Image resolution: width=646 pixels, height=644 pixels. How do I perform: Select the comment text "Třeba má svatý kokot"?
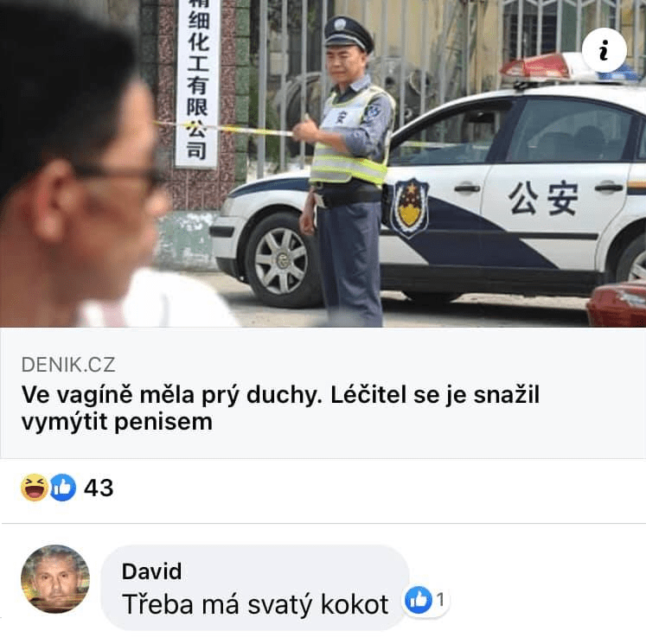coord(255,604)
